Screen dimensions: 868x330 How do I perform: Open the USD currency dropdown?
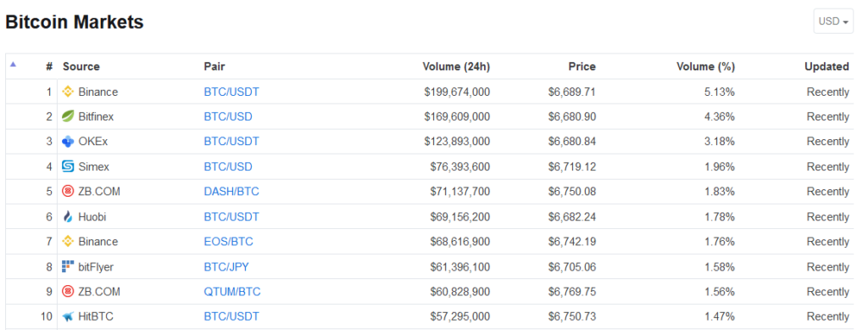(x=833, y=21)
